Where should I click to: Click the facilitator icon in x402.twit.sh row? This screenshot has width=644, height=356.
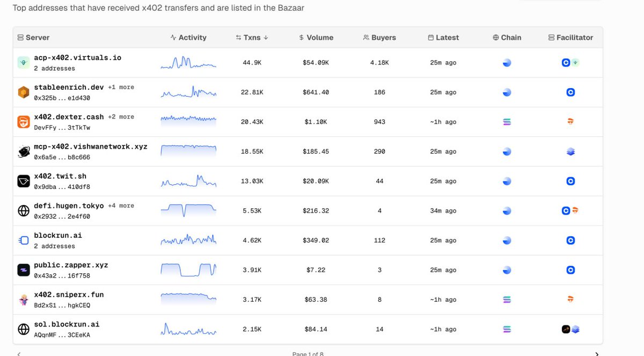pos(570,181)
